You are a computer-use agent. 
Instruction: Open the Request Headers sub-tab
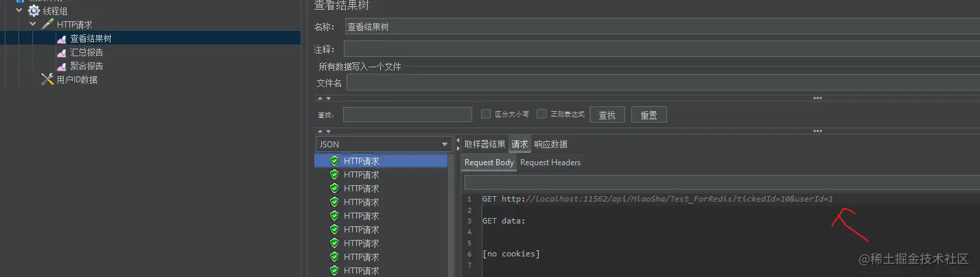tap(550, 162)
